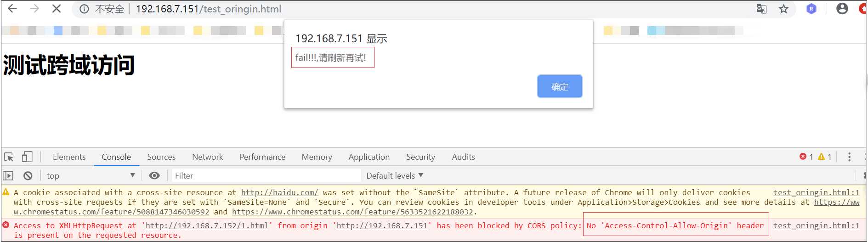Switch to the Network tab

[208, 157]
